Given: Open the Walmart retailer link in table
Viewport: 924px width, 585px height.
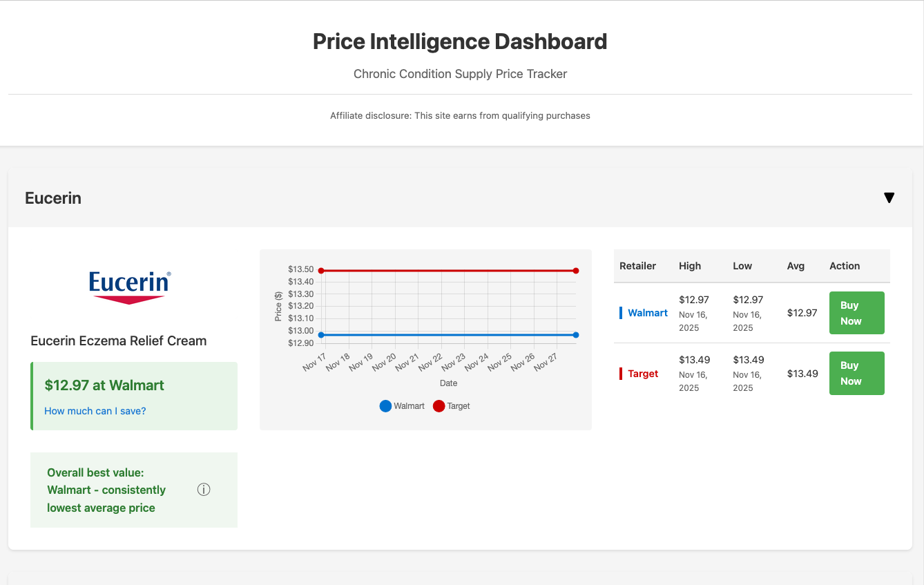Looking at the screenshot, I should pos(647,313).
